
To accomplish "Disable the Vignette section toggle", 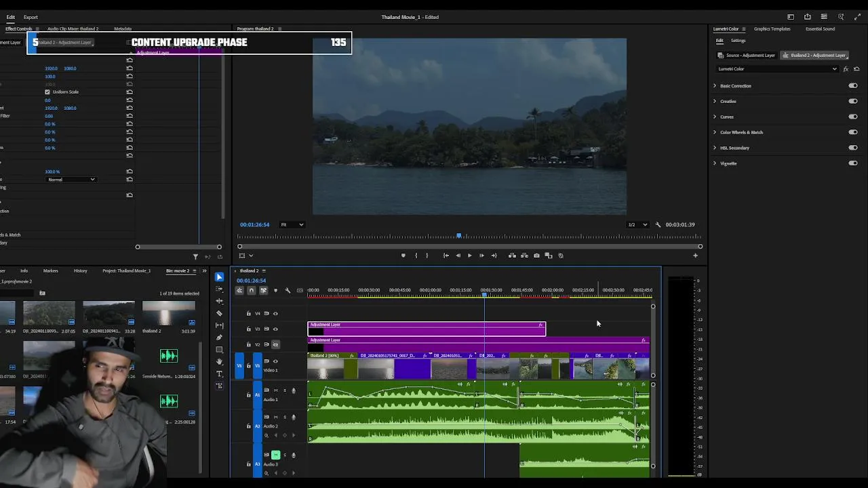I will pos(852,163).
